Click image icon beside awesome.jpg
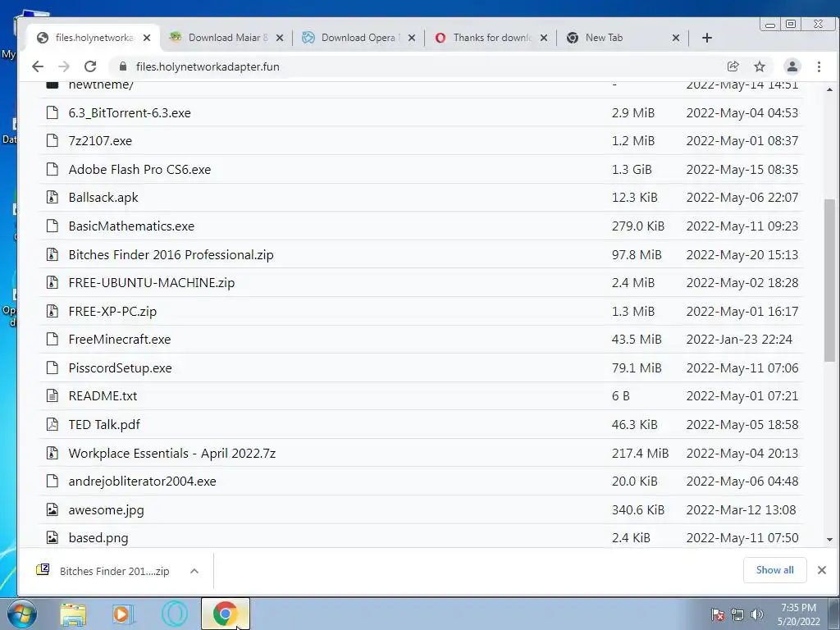This screenshot has height=630, width=840. click(x=52, y=509)
